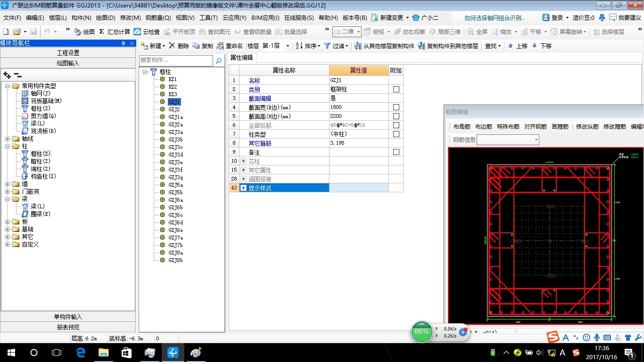Click the Sogou input method icon
The height and width of the screenshot is (362, 644).
click(553, 337)
